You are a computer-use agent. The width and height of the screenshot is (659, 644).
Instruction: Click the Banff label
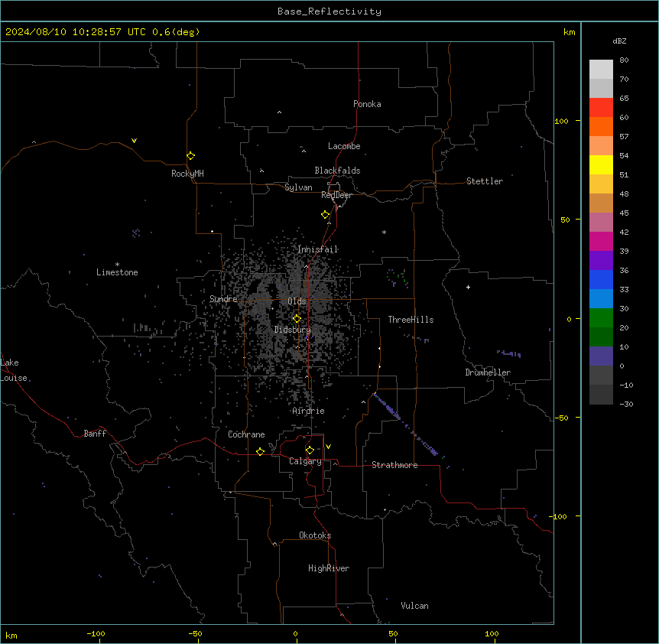[95, 434]
